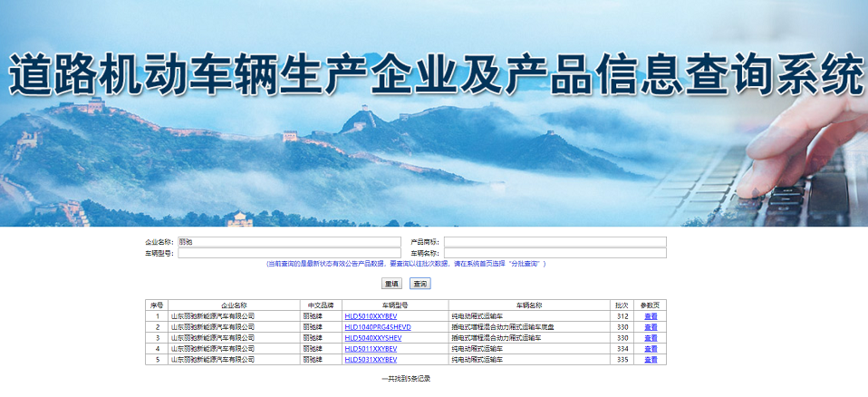
Task: Open vehicle model link HLD5040XXYSHEV
Action: click(373, 338)
